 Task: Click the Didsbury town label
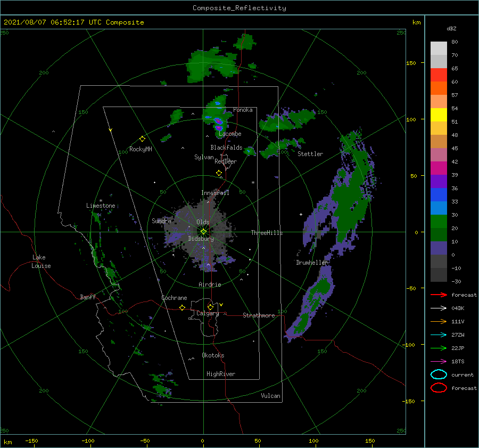[201, 239]
